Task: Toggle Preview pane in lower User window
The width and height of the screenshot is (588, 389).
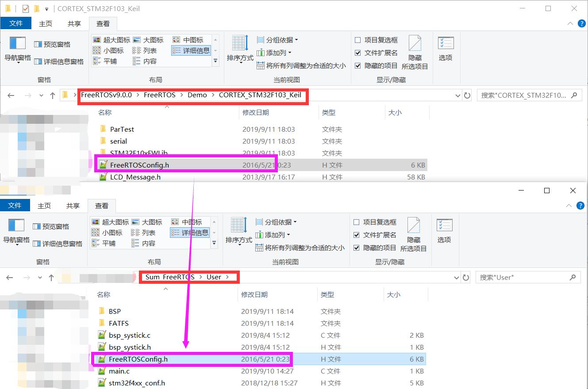Action: click(51, 226)
